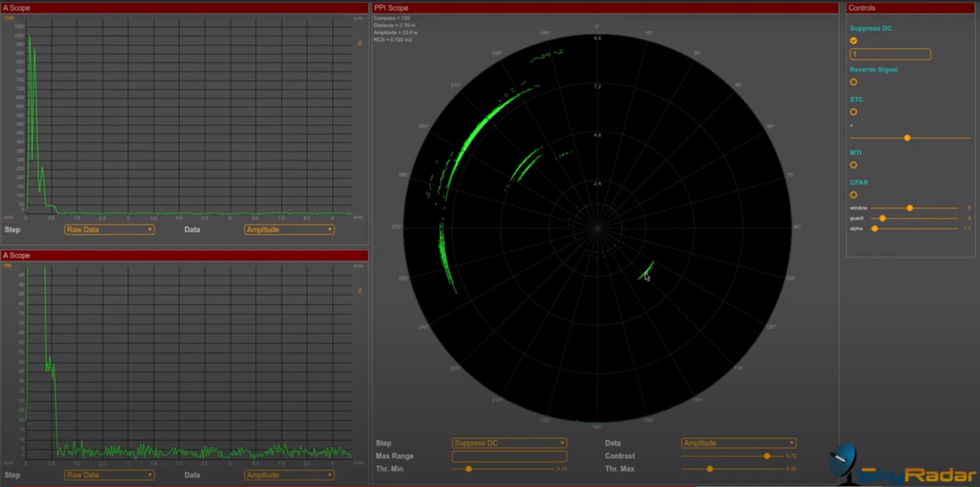980x487 pixels.
Task: Click the Contrast value 0.72
Action: (x=791, y=456)
